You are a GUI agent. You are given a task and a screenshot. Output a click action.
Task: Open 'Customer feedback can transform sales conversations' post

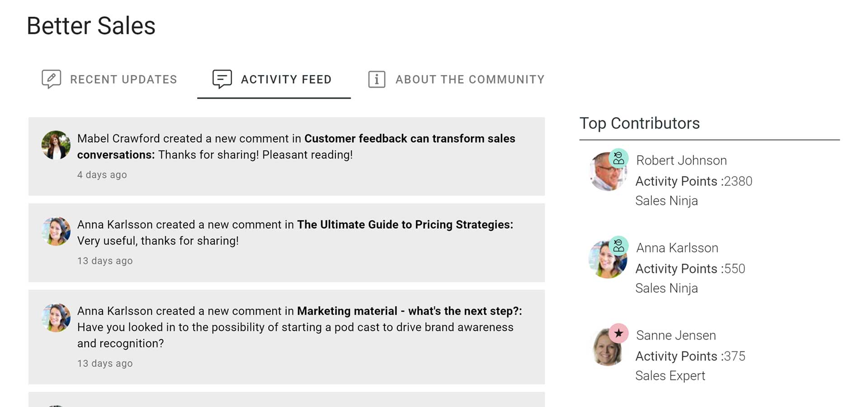pyautogui.click(x=296, y=147)
